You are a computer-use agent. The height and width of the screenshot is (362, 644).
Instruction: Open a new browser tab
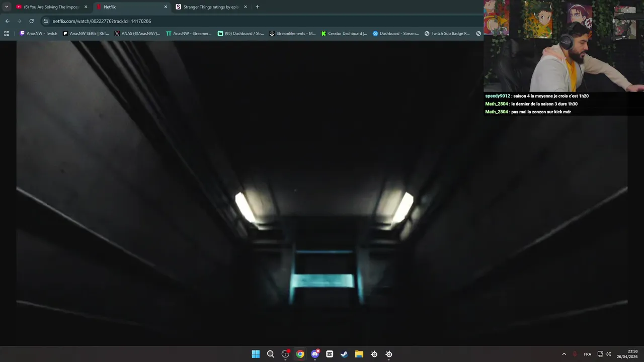tap(258, 7)
